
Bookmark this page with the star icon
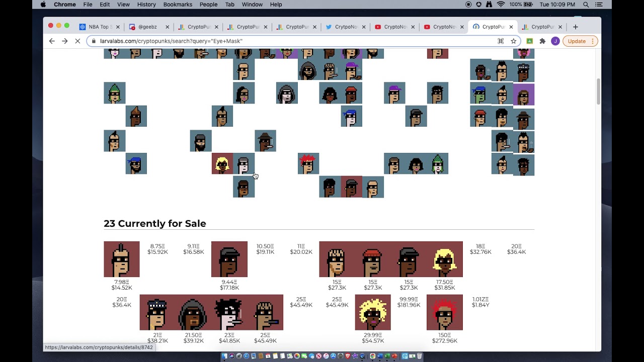pos(514,41)
